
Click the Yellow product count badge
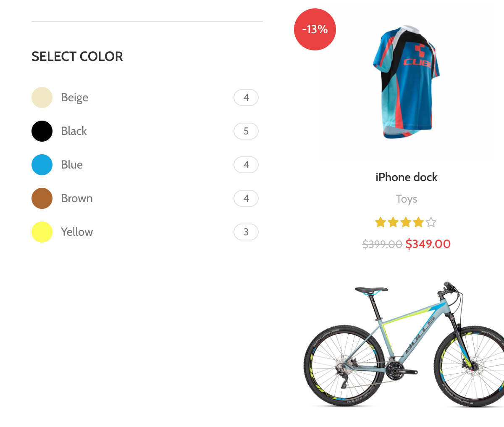(246, 232)
